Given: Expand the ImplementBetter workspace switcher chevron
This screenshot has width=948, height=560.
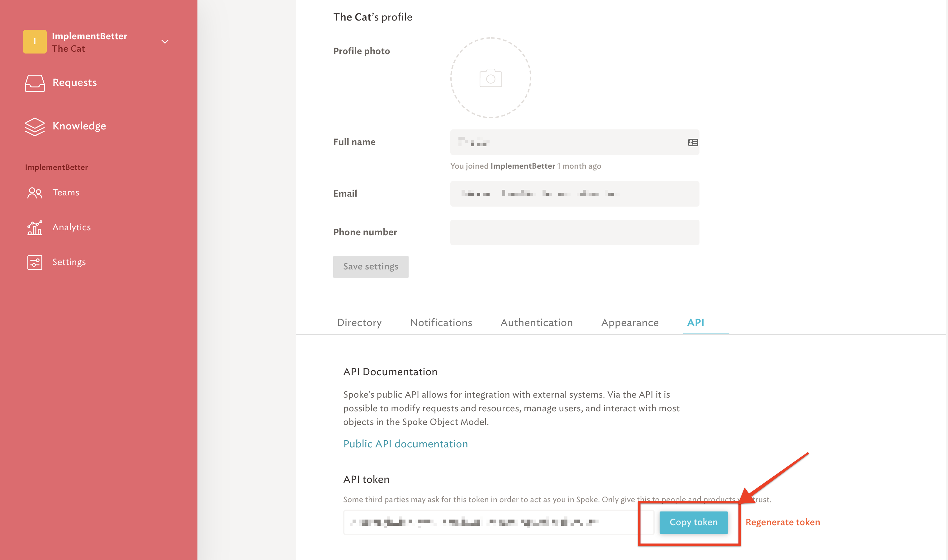Looking at the screenshot, I should tap(165, 41).
